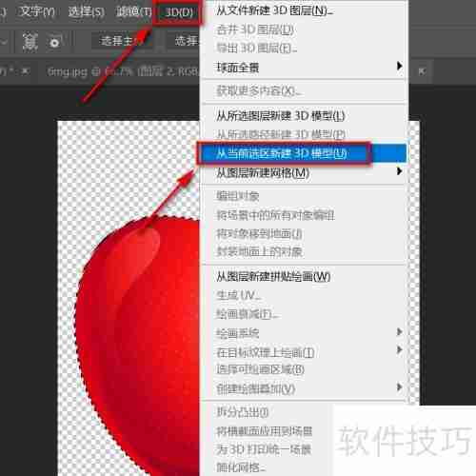Screen dimensions: 476x476
Task: Open the 选择(S) menu
Action: tap(87, 12)
